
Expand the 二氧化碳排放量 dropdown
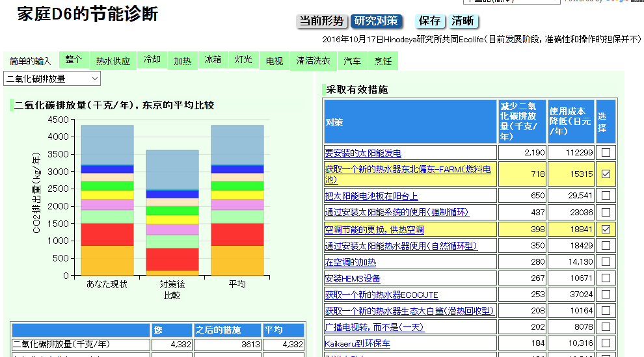(52, 79)
